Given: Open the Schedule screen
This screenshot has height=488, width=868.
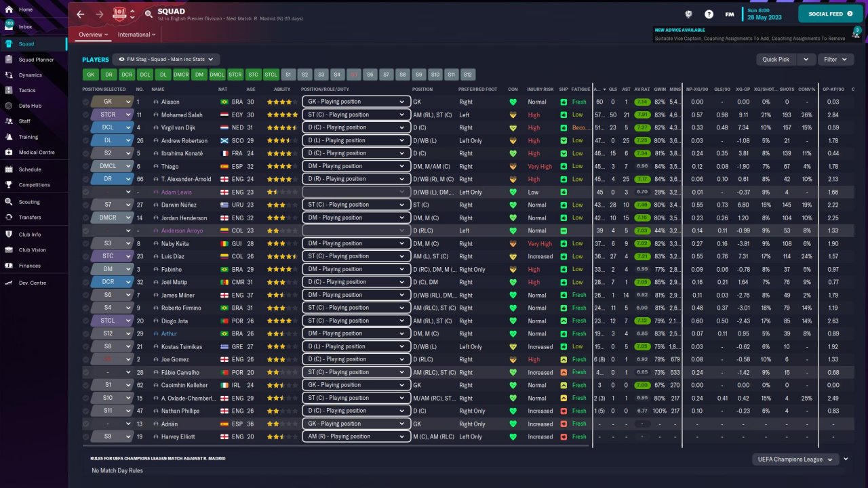Looking at the screenshot, I should click(x=30, y=169).
